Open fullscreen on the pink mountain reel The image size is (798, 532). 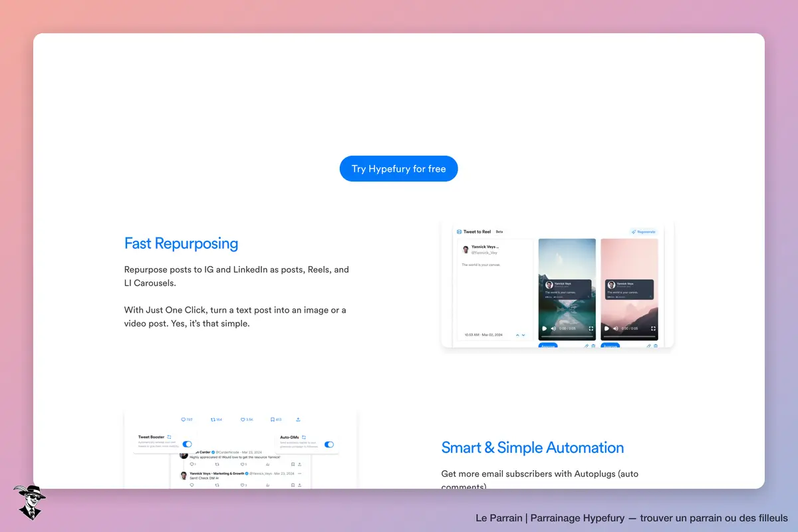point(654,329)
